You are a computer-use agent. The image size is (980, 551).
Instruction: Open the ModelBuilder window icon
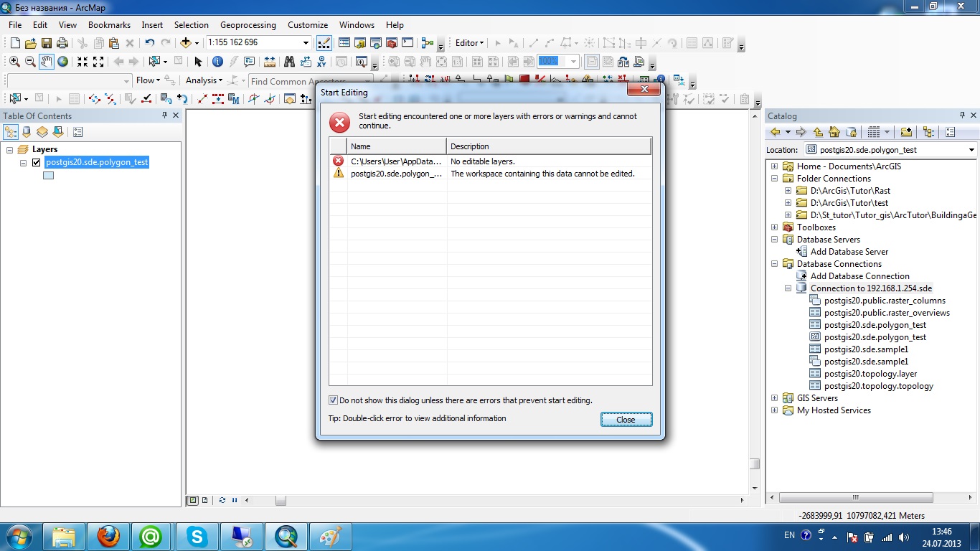[428, 43]
